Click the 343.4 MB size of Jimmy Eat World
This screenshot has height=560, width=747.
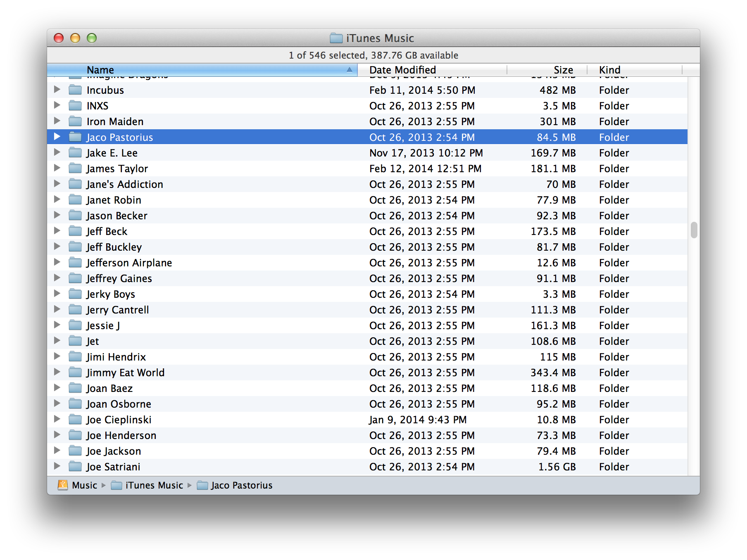click(553, 373)
